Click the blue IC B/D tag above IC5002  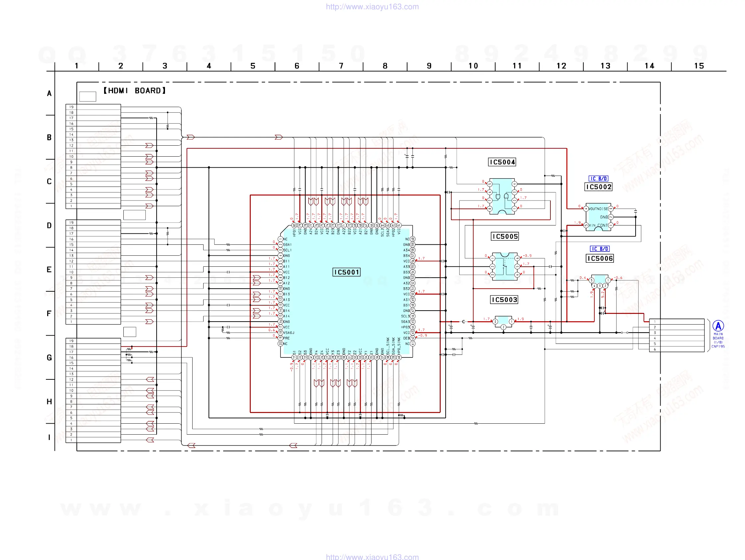598,179
